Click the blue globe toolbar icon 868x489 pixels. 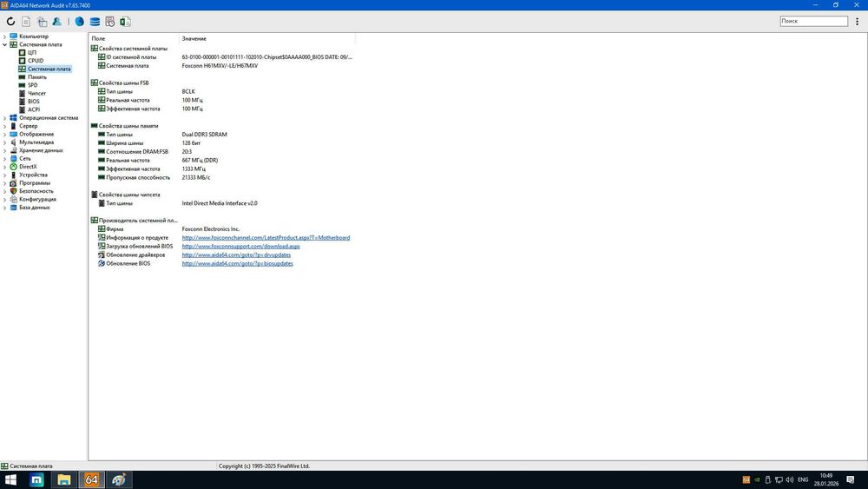click(80, 22)
